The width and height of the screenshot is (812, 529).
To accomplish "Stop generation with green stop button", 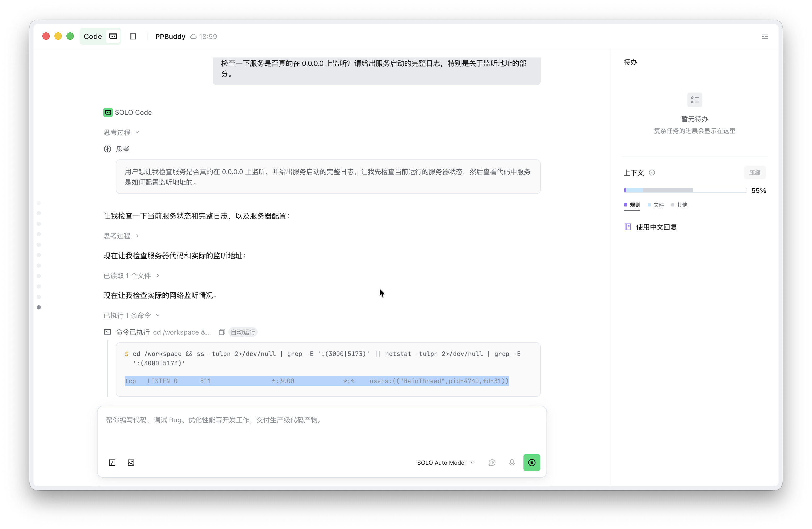I will [532, 463].
